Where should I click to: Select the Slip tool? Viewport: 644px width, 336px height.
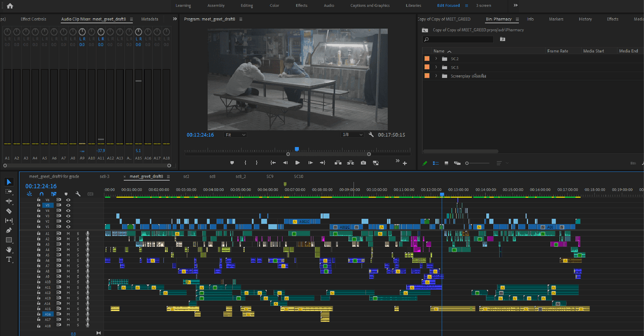click(9, 221)
